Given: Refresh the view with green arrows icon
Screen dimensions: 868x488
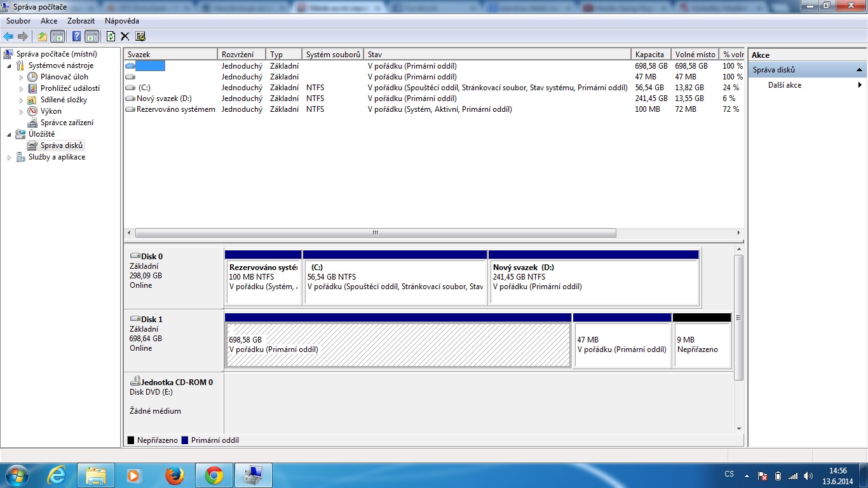Looking at the screenshot, I should [x=111, y=36].
